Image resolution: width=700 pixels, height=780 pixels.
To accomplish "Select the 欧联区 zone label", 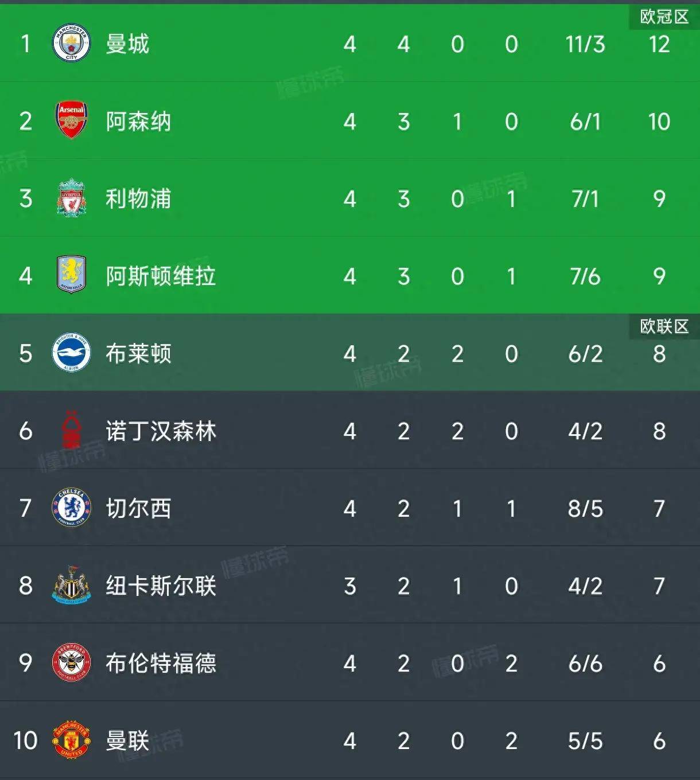I will 664,326.
